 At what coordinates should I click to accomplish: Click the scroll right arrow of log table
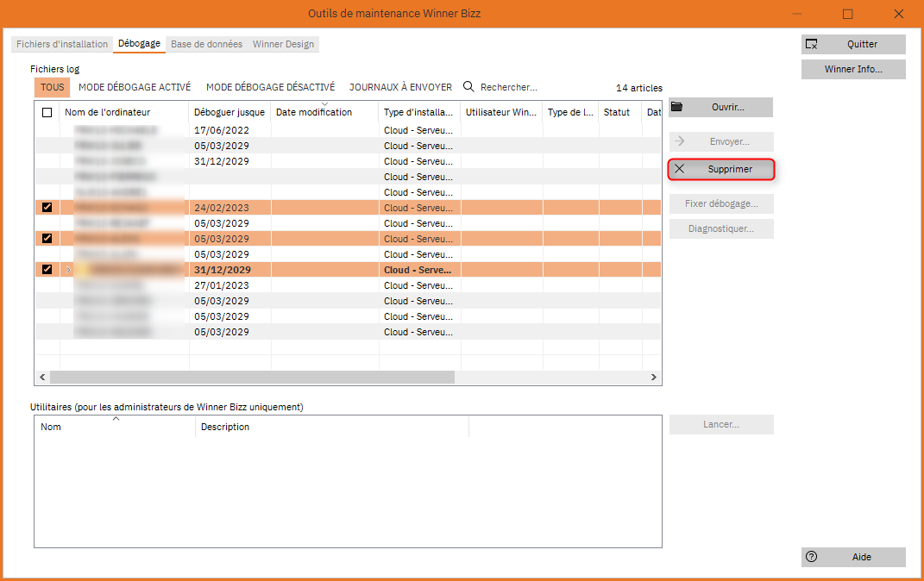(653, 377)
